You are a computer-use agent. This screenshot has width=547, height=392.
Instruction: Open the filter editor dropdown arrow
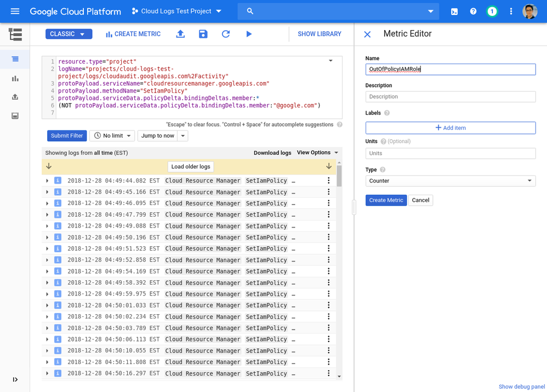coord(331,61)
